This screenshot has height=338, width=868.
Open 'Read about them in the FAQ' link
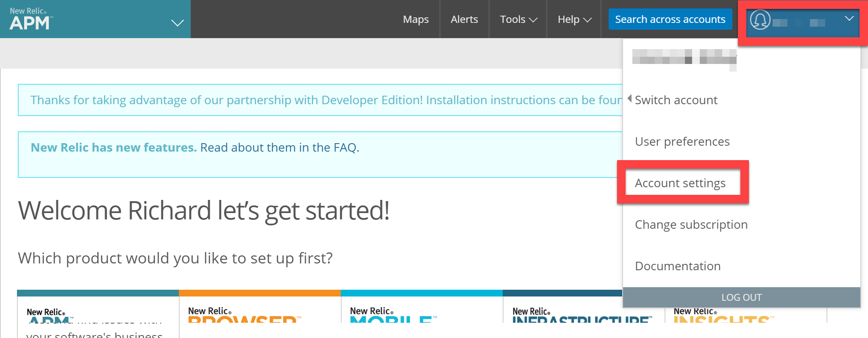pyautogui.click(x=280, y=147)
